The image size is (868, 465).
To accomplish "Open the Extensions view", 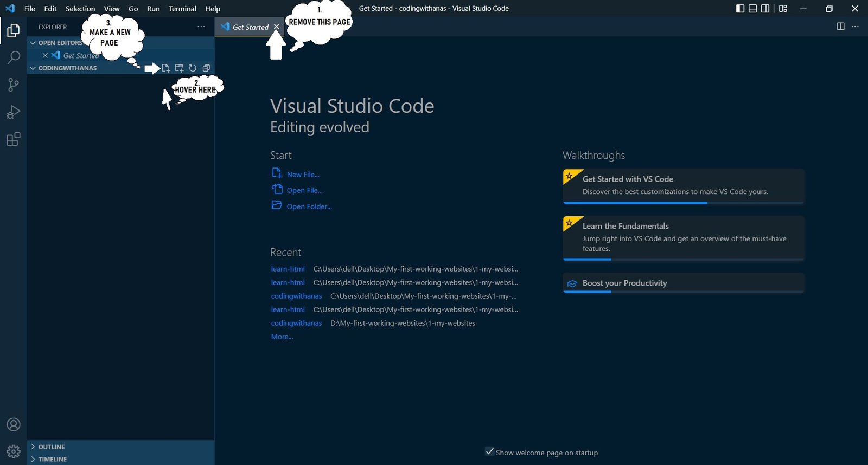I will 14,139.
